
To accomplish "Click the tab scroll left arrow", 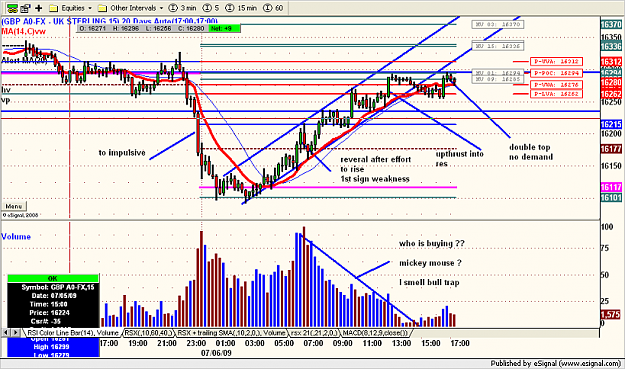I will (6, 332).
